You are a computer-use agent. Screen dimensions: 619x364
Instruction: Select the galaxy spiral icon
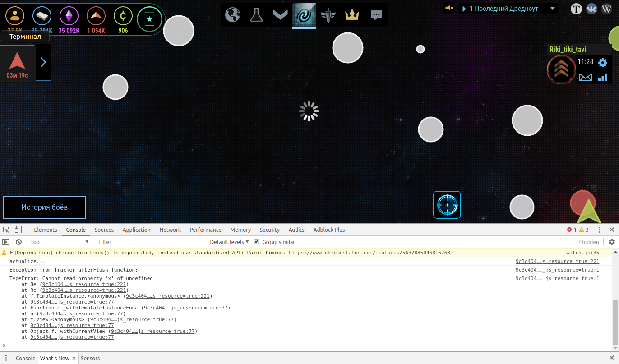tap(304, 15)
